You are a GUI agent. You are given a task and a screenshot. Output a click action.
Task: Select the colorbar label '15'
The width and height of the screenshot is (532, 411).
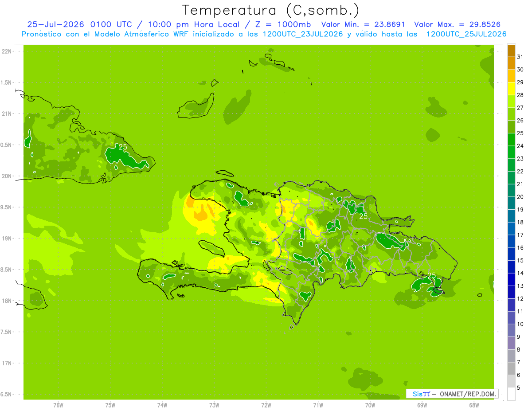[520, 260]
